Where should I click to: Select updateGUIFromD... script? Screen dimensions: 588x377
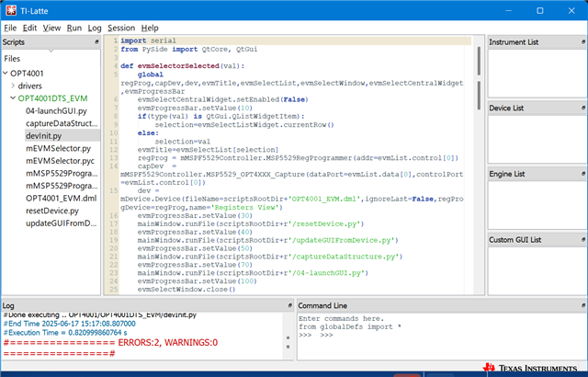click(x=62, y=223)
